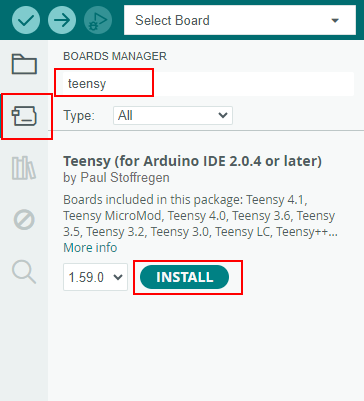Open the Library Manager books icon

pos(24,168)
